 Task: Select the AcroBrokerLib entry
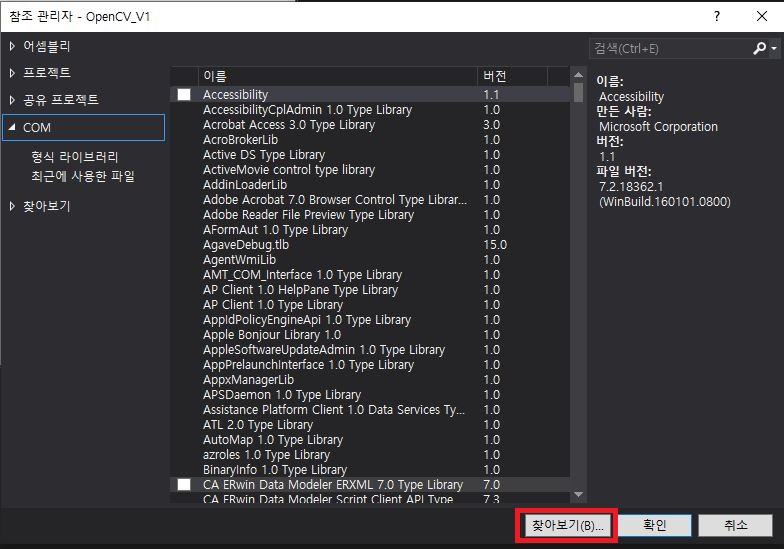[x=370, y=140]
